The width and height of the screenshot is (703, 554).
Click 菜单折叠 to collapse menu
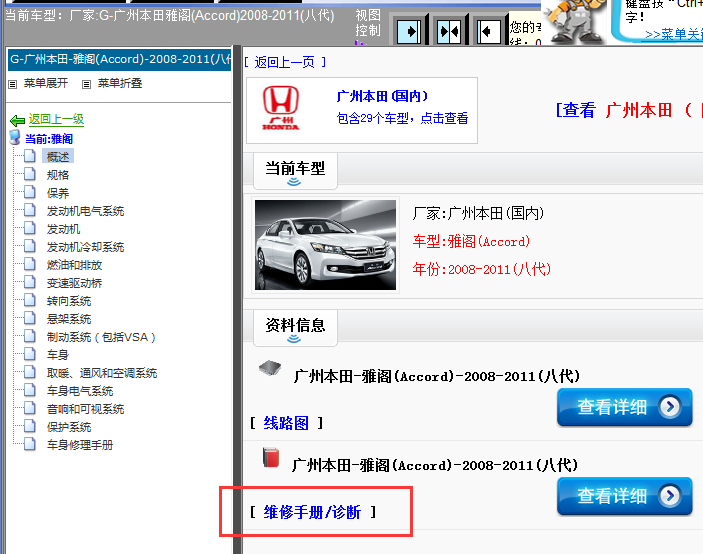pos(120,83)
